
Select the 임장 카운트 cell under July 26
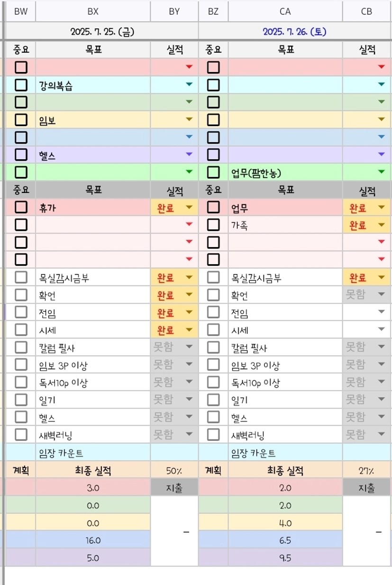point(285,453)
